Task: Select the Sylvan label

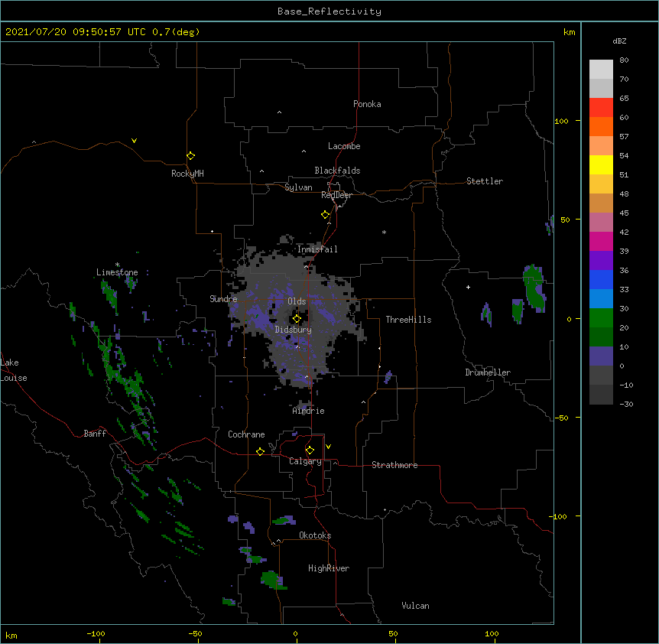Action: (298, 187)
